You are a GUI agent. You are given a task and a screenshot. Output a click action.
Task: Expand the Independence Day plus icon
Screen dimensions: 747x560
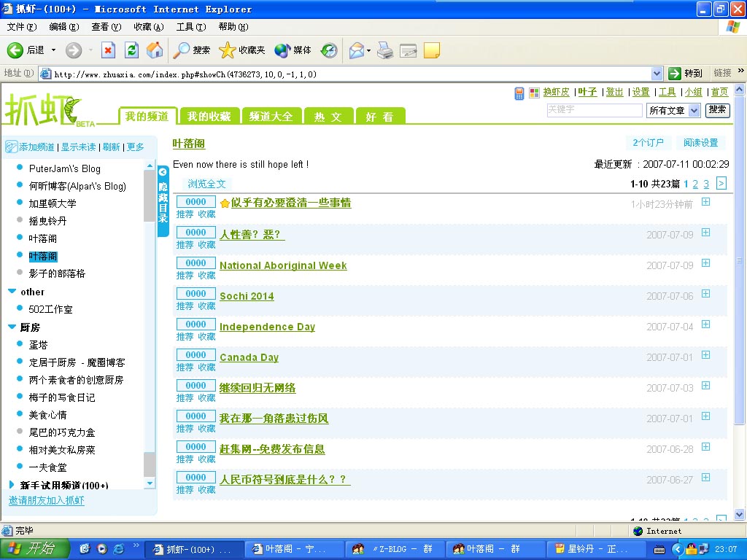(x=706, y=324)
